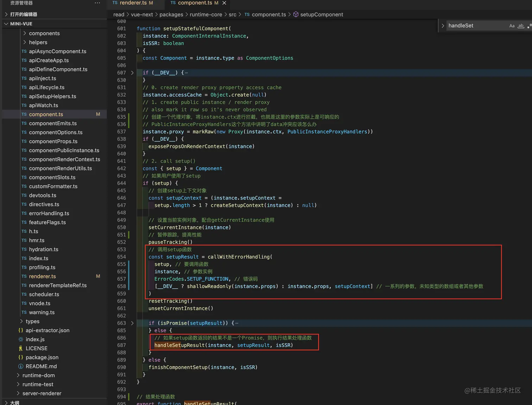Open explorer more actions ellipsis menu
The image size is (532, 405).
[97, 3]
